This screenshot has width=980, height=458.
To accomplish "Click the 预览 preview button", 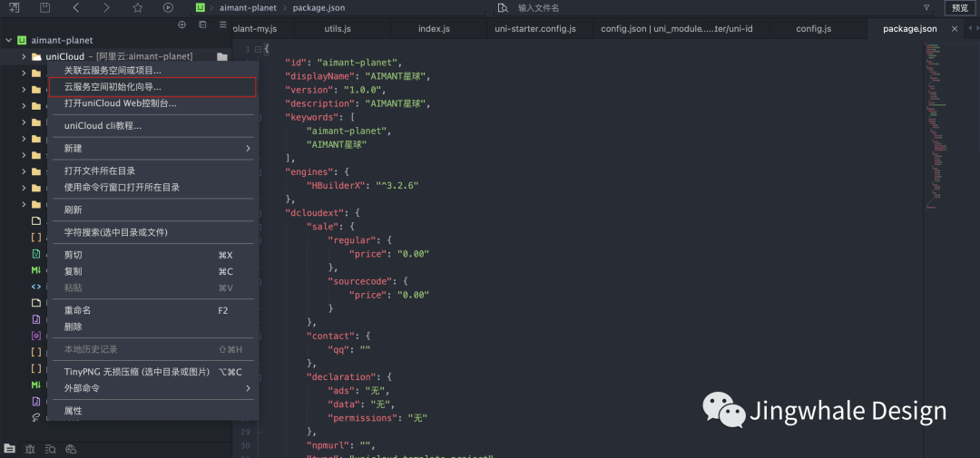I will 959,7.
